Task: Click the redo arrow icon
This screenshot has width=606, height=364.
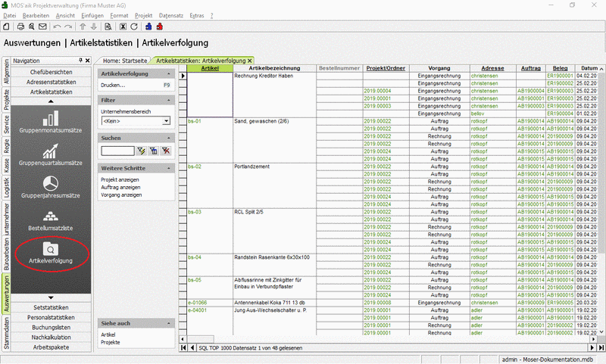Action: point(68,26)
